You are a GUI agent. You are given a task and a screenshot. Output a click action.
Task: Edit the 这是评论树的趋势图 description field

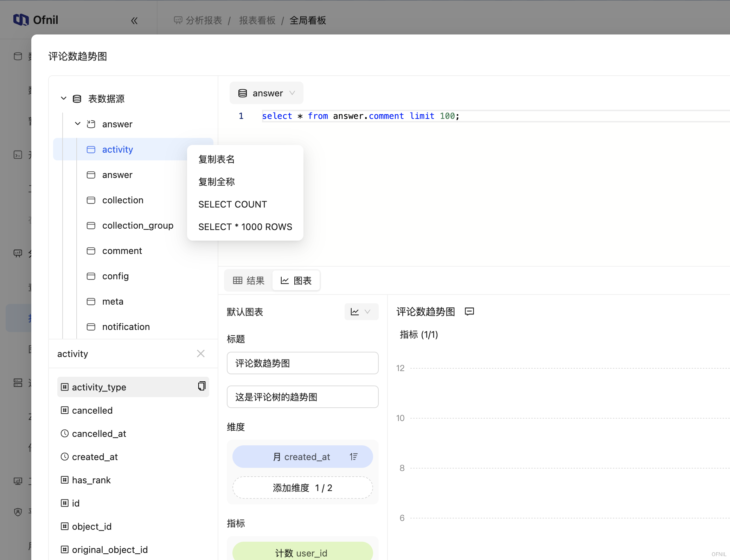click(x=302, y=397)
